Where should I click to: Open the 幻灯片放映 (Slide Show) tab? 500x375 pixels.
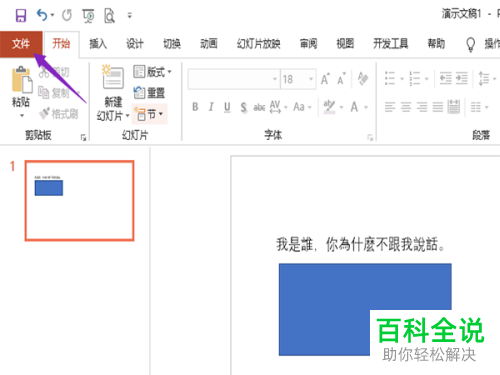click(258, 44)
